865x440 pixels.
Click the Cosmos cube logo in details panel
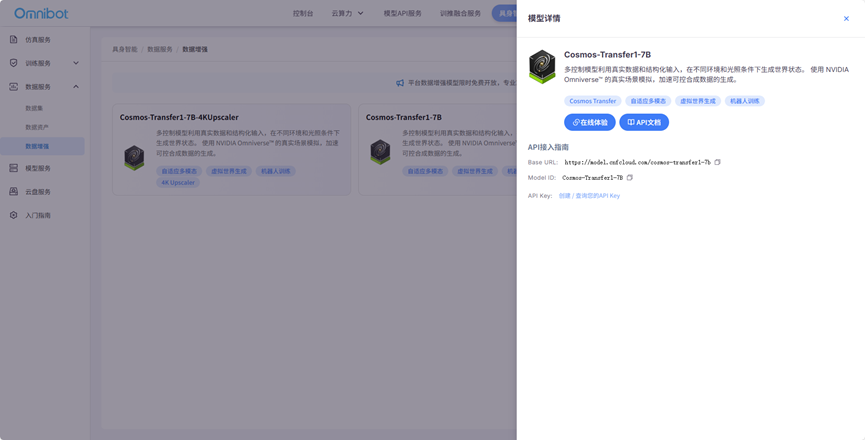point(542,67)
